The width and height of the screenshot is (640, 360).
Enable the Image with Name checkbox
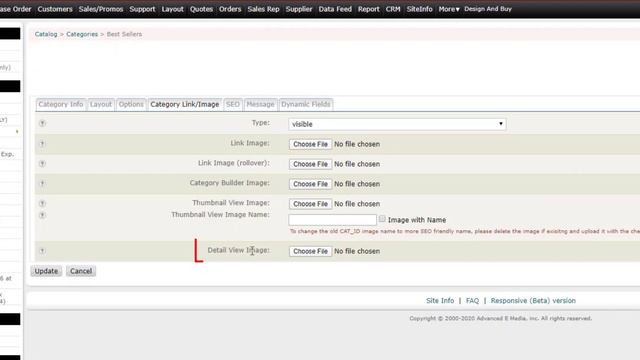point(382,219)
